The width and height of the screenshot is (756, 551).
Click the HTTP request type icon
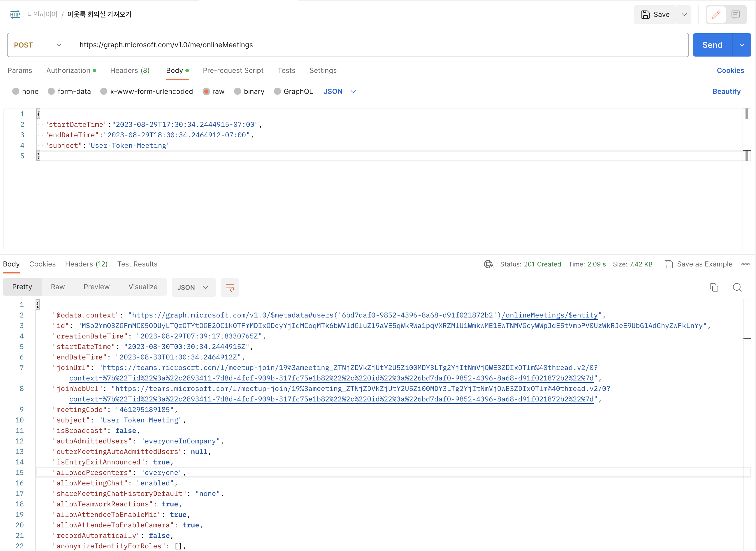point(15,14)
